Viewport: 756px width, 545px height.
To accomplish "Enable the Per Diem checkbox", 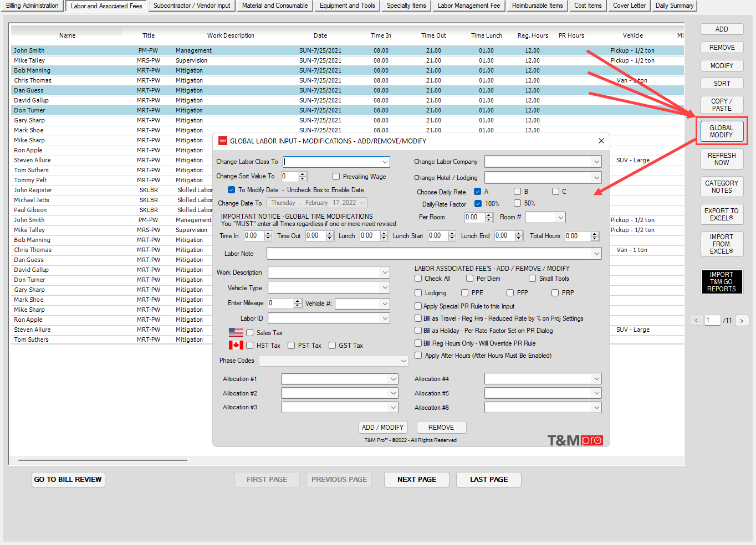I will 469,279.
